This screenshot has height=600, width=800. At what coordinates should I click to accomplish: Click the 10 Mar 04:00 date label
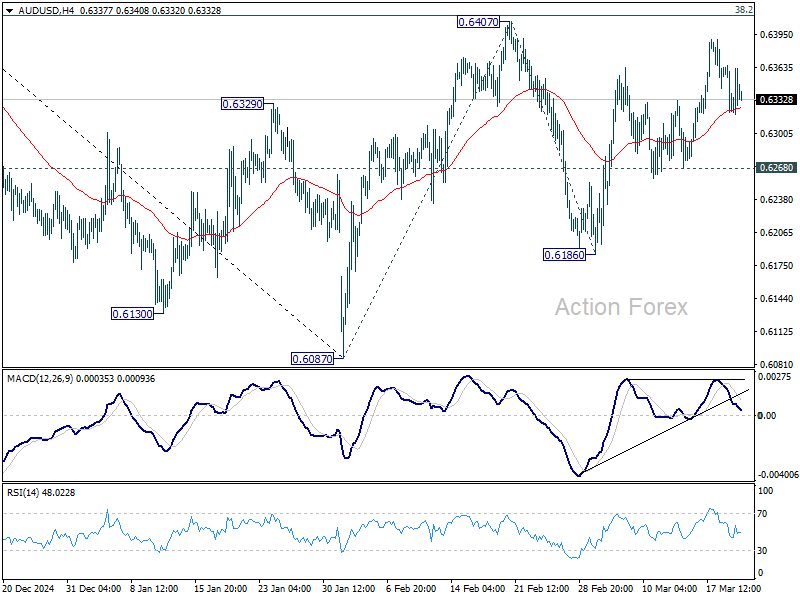[669, 588]
